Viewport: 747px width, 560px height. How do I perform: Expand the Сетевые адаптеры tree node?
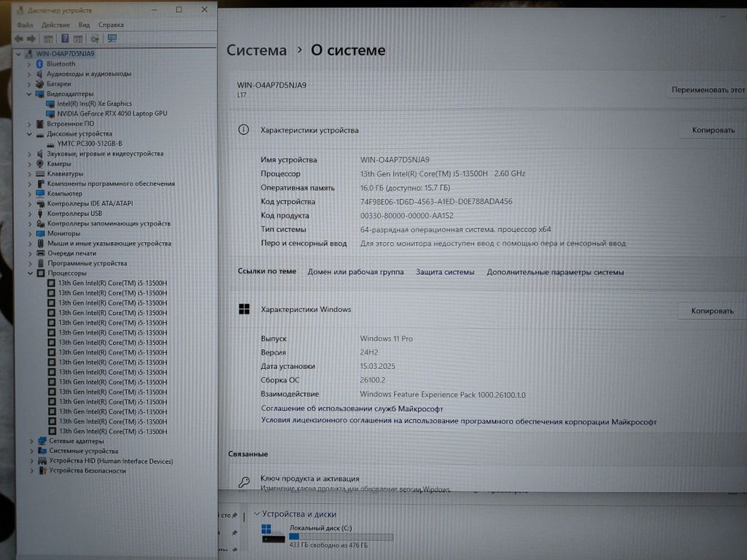point(31,441)
